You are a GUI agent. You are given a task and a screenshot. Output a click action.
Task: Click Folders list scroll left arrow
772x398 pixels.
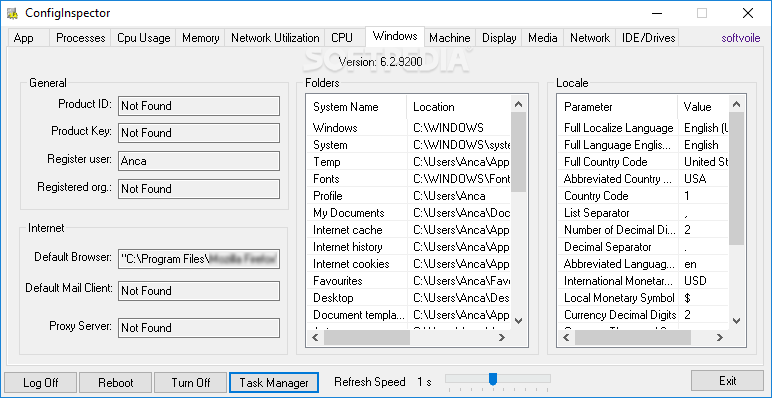(315, 337)
